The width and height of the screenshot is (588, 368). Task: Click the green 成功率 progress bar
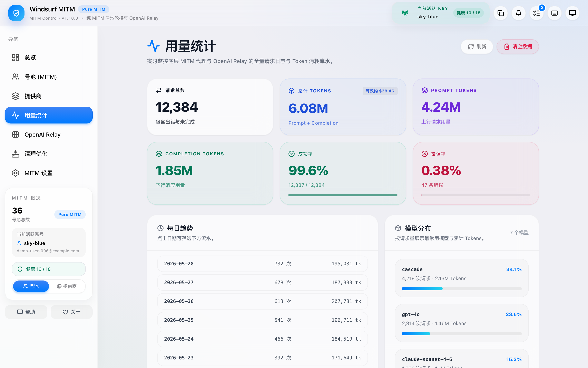(343, 195)
